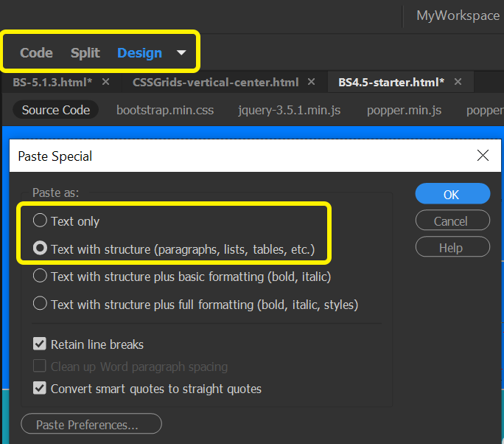Image resolution: width=504 pixels, height=444 pixels.
Task: Close the CSSGrids-vertical-center.html tab
Action: [x=311, y=82]
